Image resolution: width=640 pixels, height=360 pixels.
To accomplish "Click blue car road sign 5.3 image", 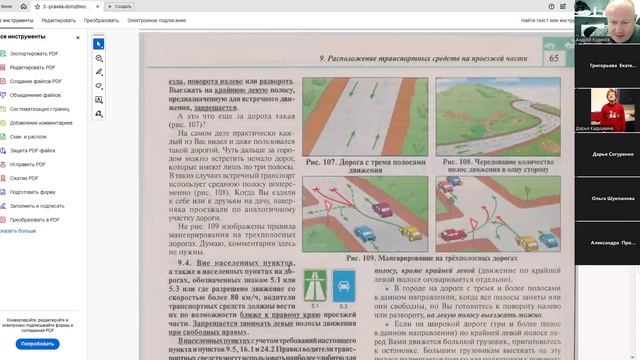I will (344, 286).
